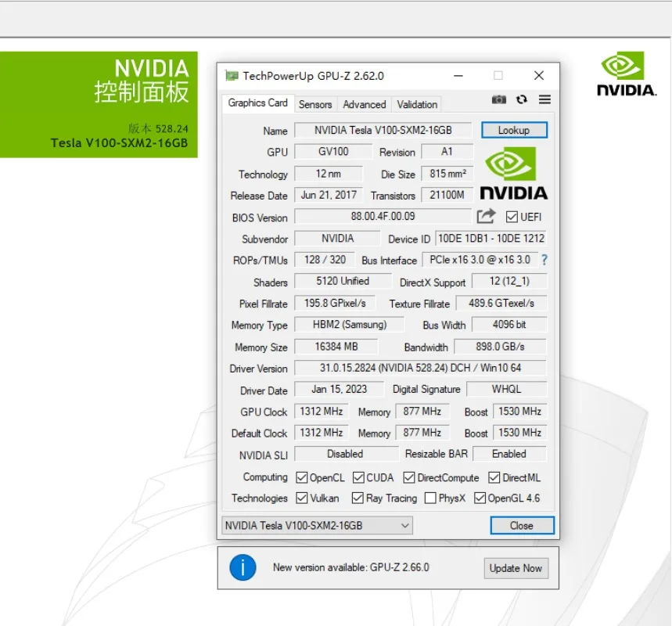672x626 pixels.
Task: Click the Bus Width value 4096 bit
Action: [509, 325]
